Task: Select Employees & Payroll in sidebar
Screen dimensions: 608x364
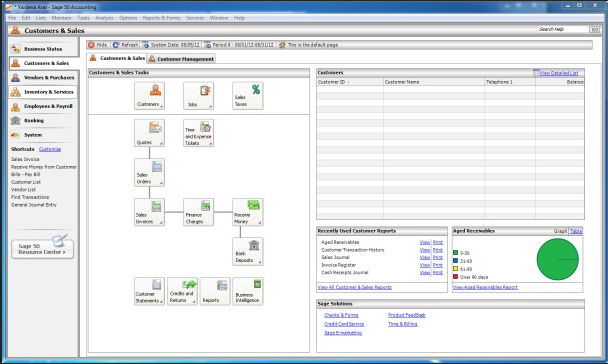Action: (x=43, y=106)
